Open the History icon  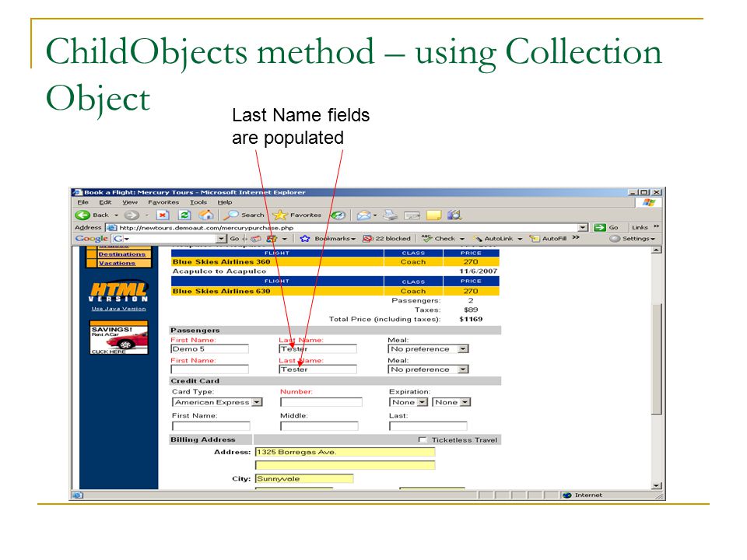pyautogui.click(x=338, y=215)
